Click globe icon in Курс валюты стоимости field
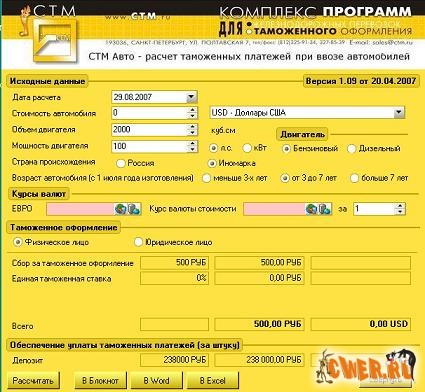The height and width of the screenshot is (392, 425). 311,209
